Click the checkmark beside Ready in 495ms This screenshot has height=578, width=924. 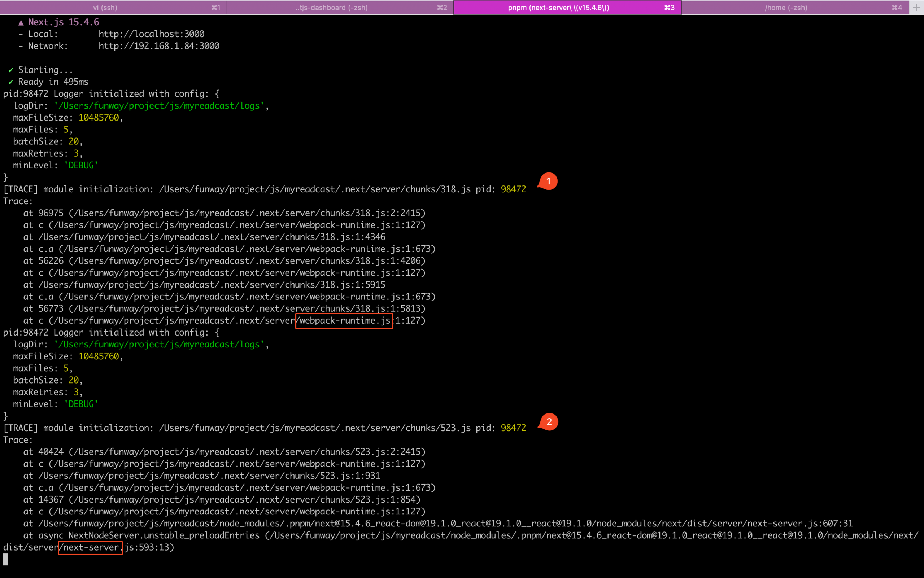11,82
